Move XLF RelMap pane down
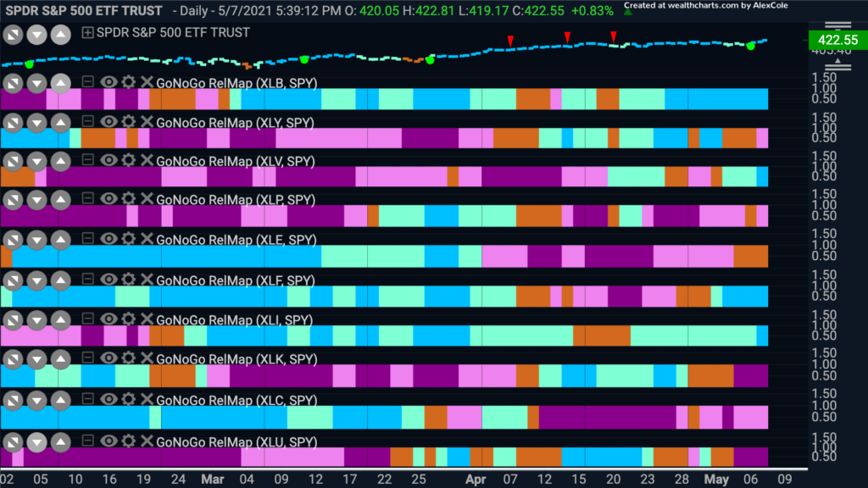This screenshot has height=488, width=868. 37,280
